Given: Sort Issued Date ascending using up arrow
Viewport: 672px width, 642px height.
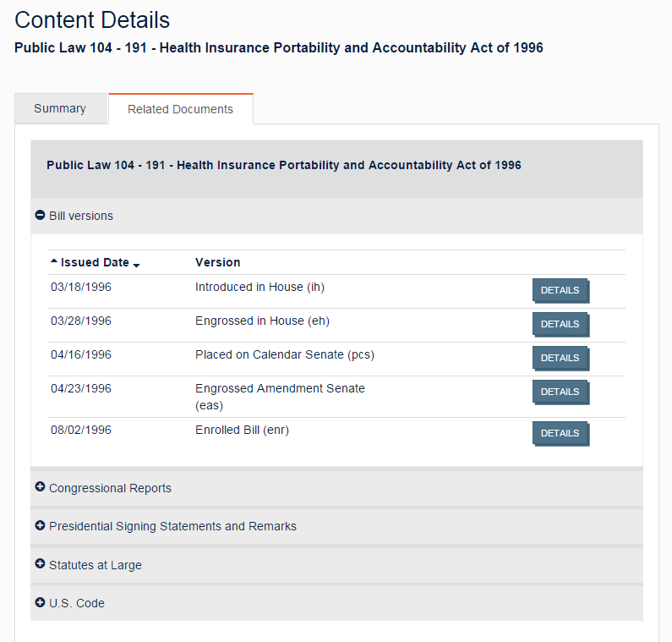Looking at the screenshot, I should [55, 262].
